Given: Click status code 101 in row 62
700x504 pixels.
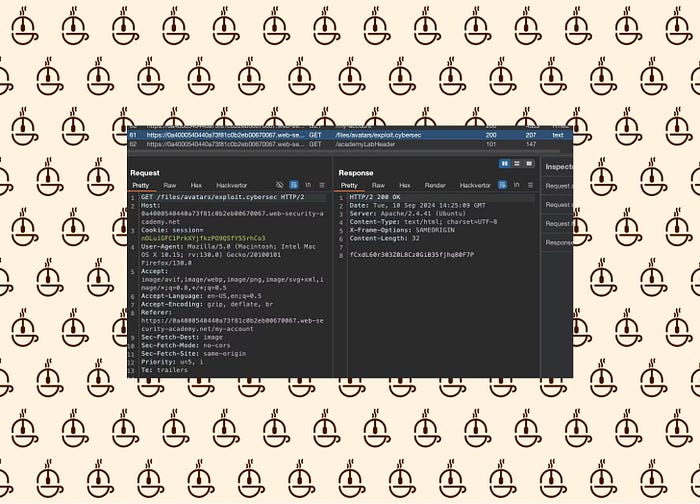Looking at the screenshot, I should point(491,144).
